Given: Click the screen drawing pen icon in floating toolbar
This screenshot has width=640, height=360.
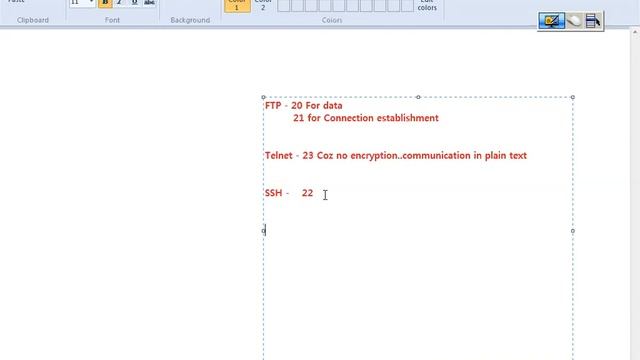Looking at the screenshot, I should pyautogui.click(x=551, y=21).
